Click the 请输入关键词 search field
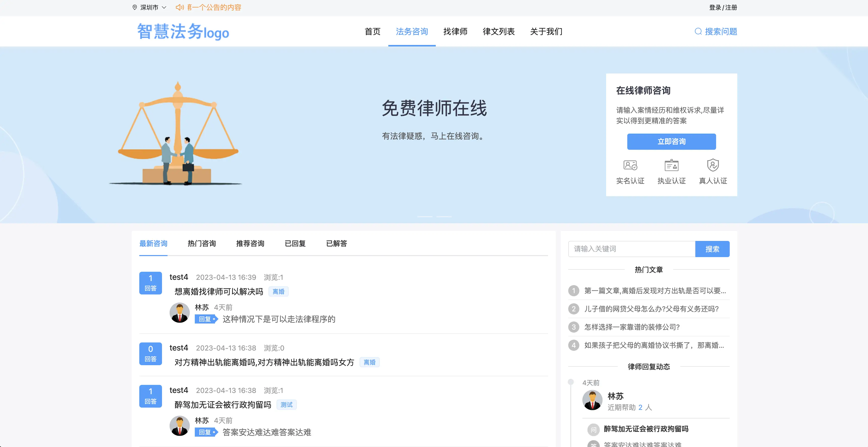868x447 pixels. (632, 249)
